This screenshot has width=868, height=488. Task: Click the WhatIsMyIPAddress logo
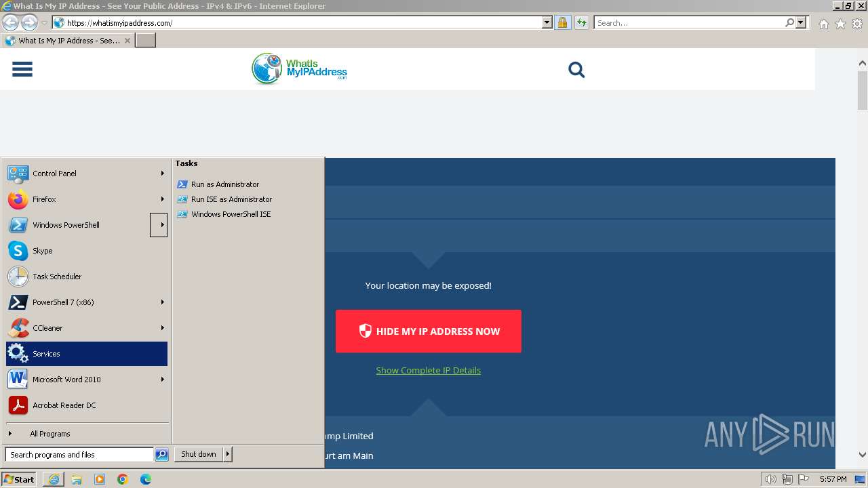[x=299, y=68]
